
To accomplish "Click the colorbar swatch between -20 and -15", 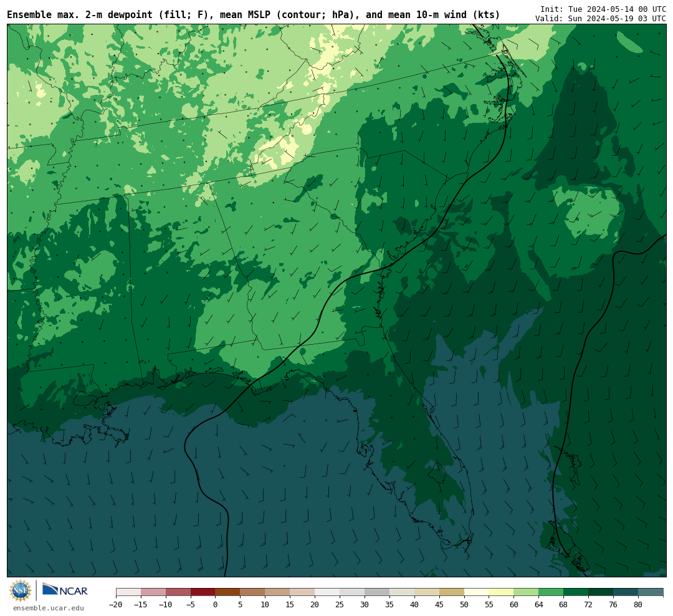I will tap(128, 592).
